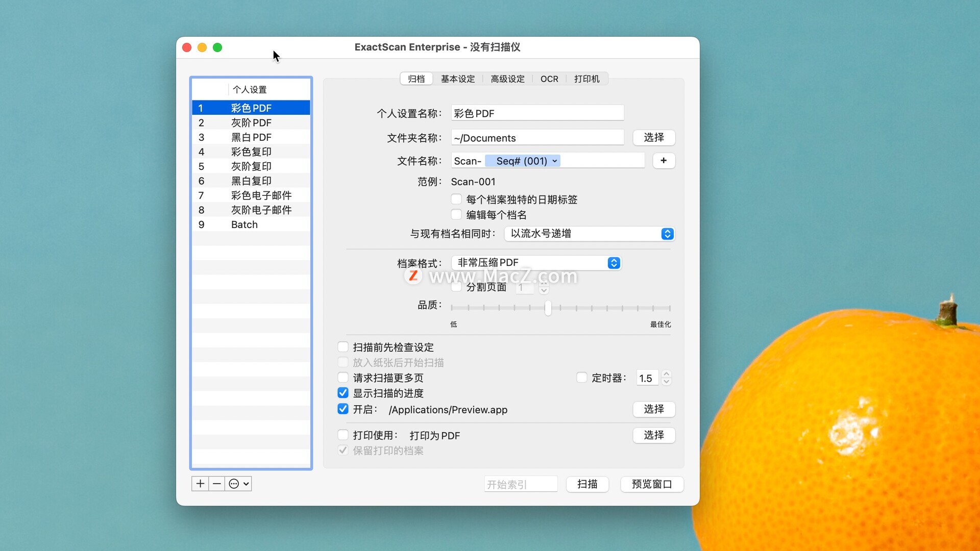Enable 编辑每个档名 checkbox
This screenshot has height=551, width=980.
pyautogui.click(x=456, y=214)
